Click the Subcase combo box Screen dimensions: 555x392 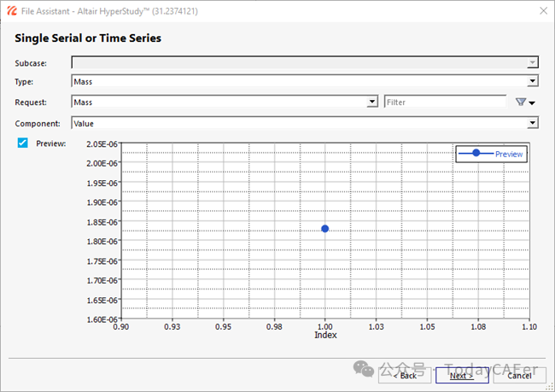[303, 62]
